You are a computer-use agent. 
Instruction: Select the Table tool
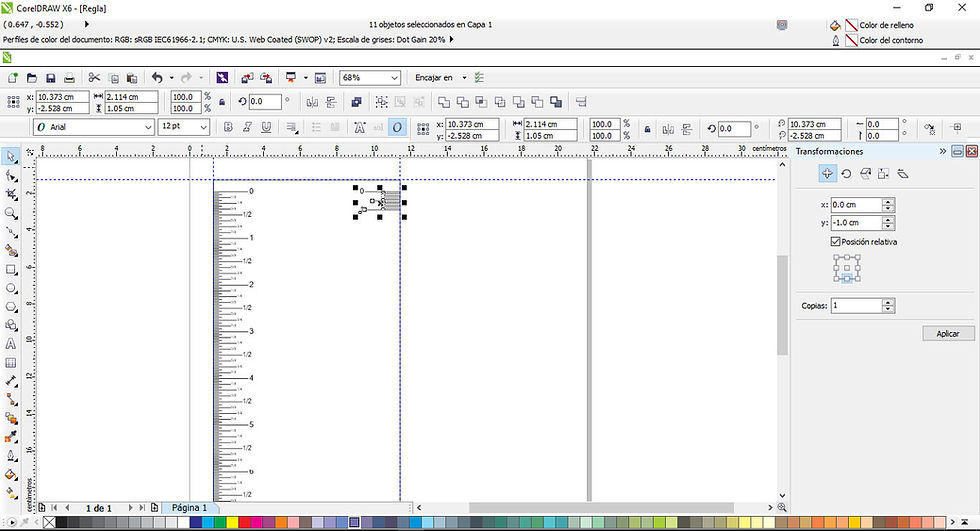click(11, 362)
